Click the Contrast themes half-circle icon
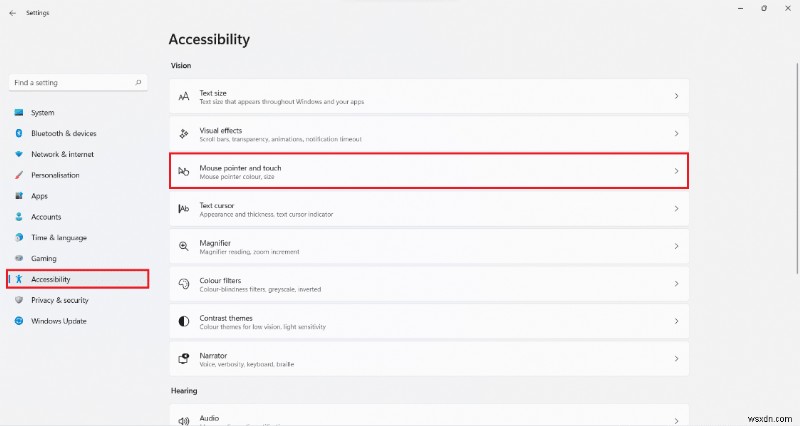800x426 pixels. (x=183, y=321)
